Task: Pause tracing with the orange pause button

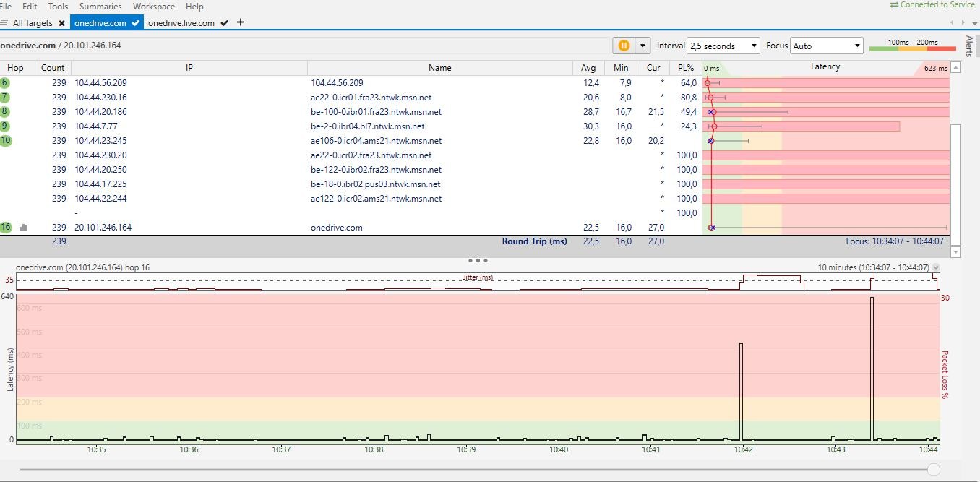Action: tap(624, 46)
